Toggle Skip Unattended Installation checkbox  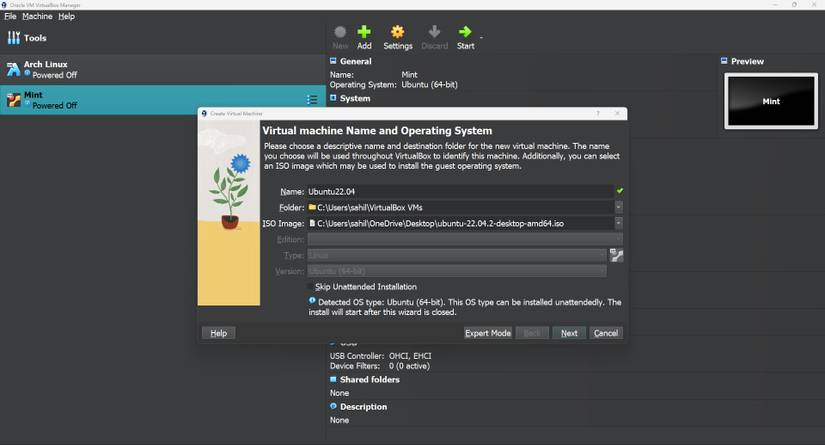click(x=310, y=287)
